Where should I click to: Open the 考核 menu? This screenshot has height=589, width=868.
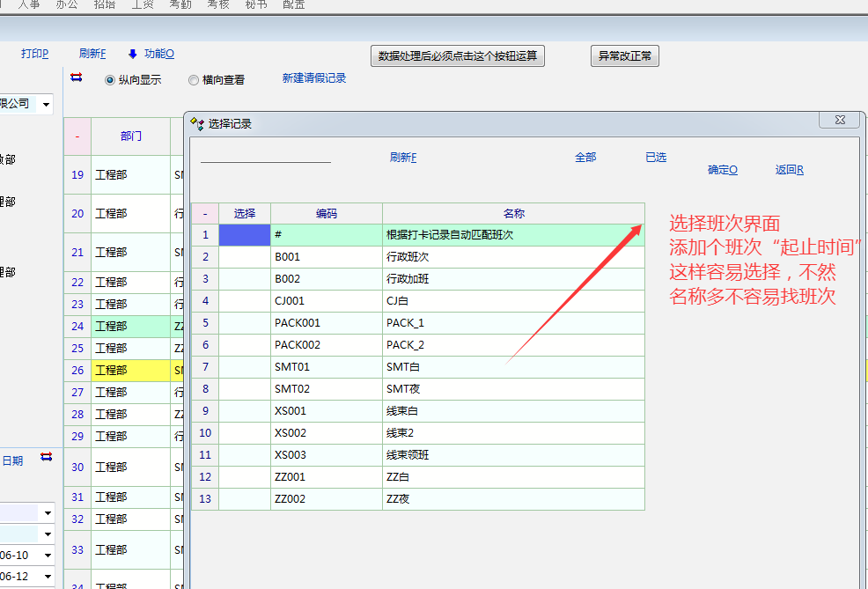tap(218, 4)
